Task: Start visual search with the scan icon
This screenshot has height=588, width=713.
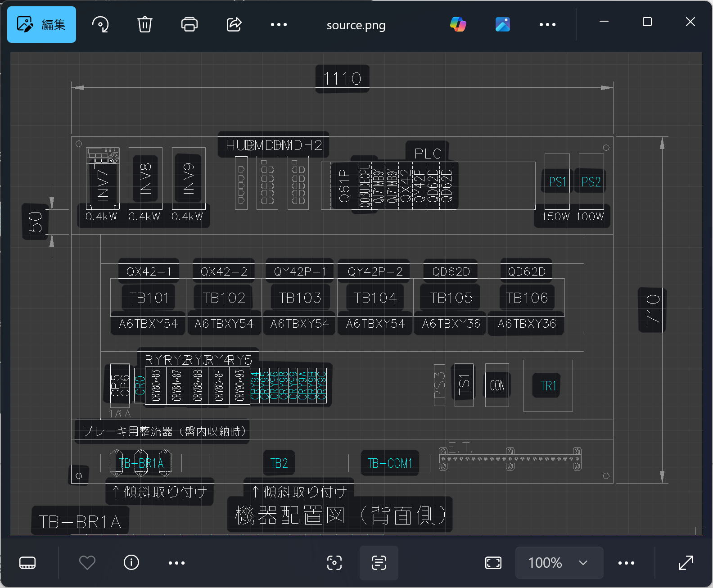Action: (334, 563)
